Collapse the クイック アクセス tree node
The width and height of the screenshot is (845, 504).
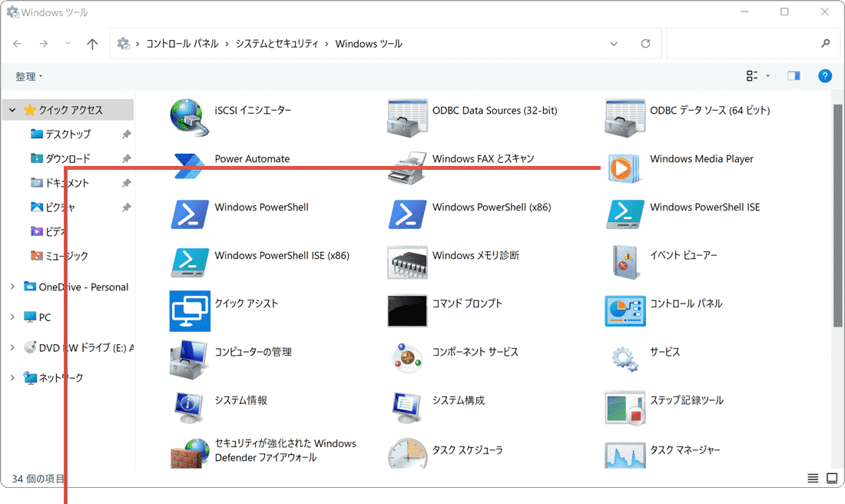pyautogui.click(x=12, y=110)
